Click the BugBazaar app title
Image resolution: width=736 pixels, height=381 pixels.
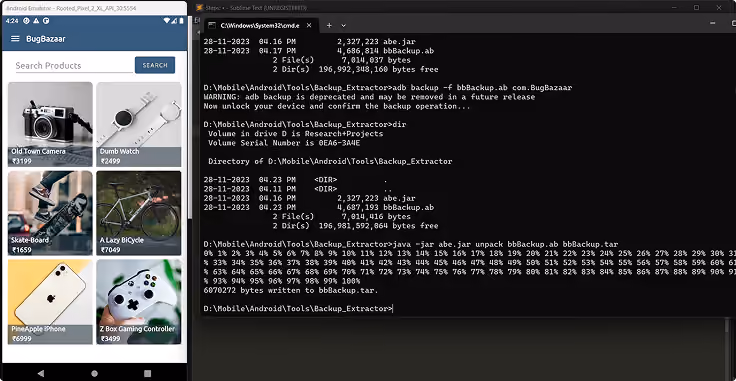(x=46, y=39)
